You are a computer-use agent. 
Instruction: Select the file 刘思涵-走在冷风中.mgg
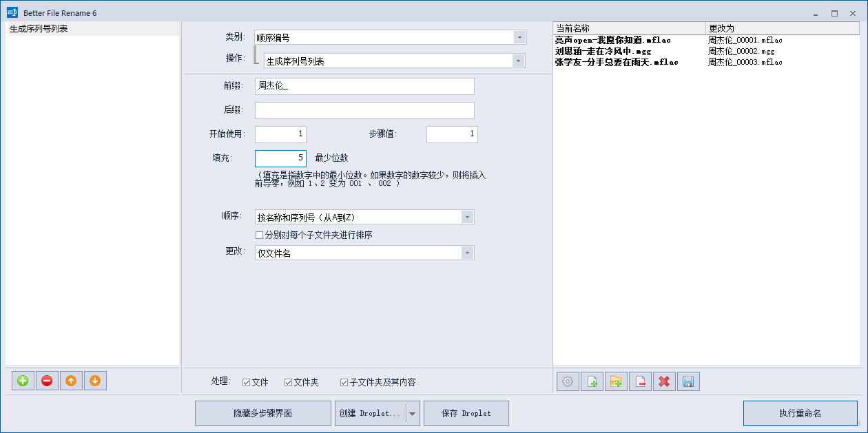[603, 51]
